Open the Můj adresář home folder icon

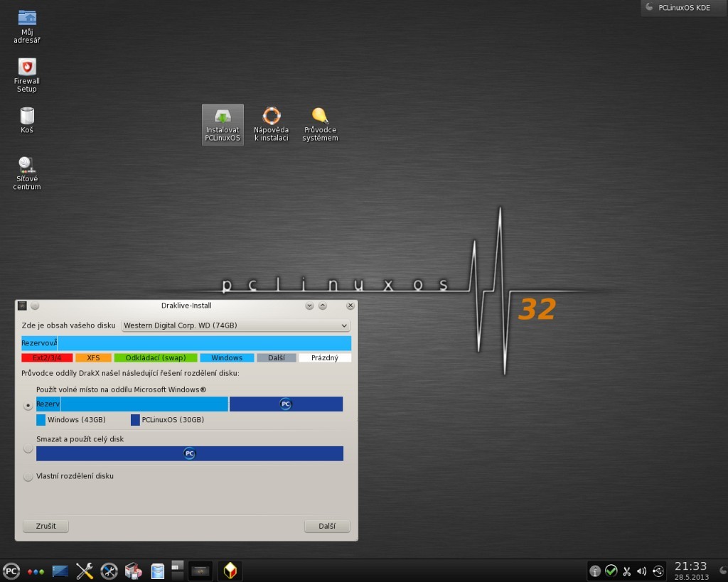point(27,26)
